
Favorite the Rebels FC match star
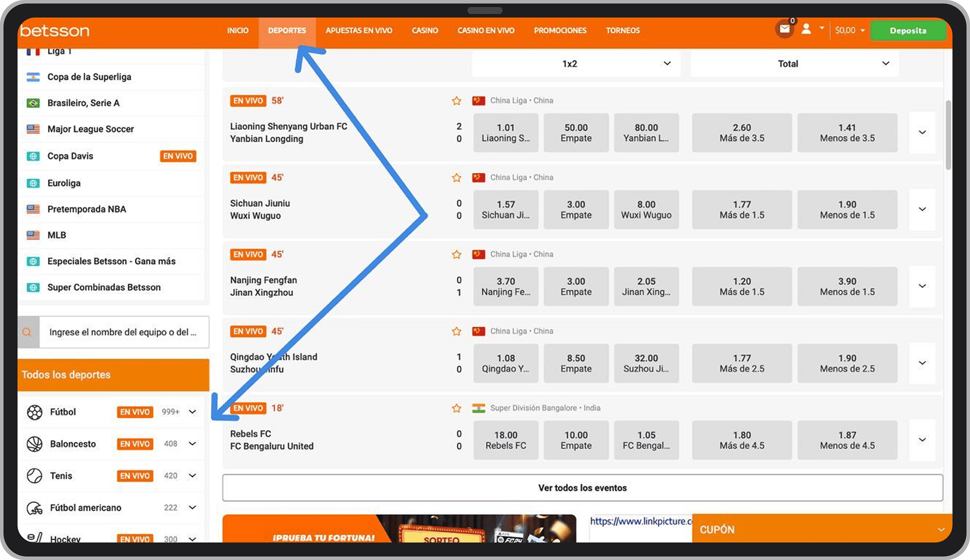(x=456, y=408)
